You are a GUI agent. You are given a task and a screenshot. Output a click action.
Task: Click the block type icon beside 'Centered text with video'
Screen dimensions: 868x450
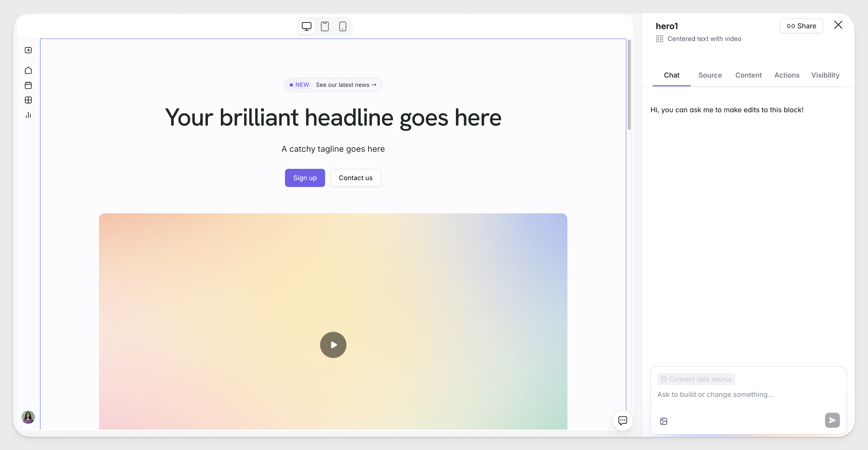tap(660, 39)
